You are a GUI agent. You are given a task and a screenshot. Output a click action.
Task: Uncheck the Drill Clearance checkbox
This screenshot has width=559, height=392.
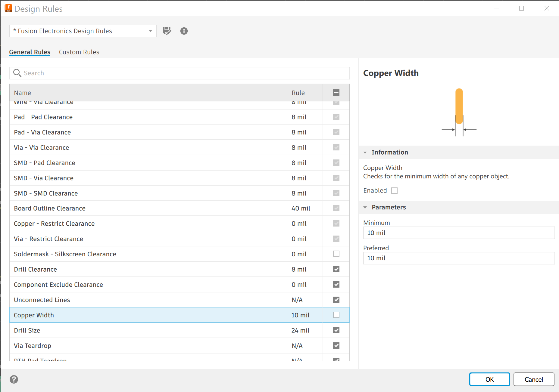click(x=336, y=269)
